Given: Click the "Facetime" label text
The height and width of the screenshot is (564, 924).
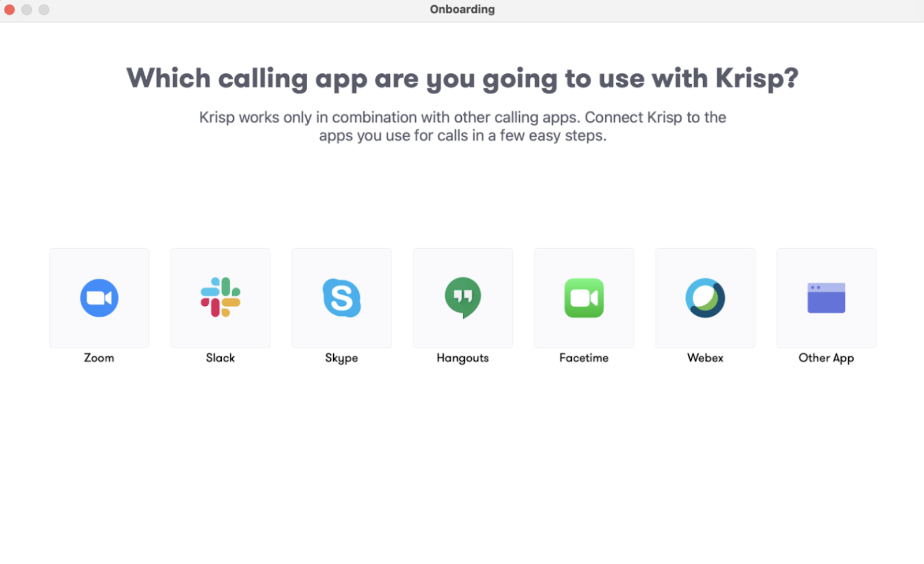Looking at the screenshot, I should point(584,358).
